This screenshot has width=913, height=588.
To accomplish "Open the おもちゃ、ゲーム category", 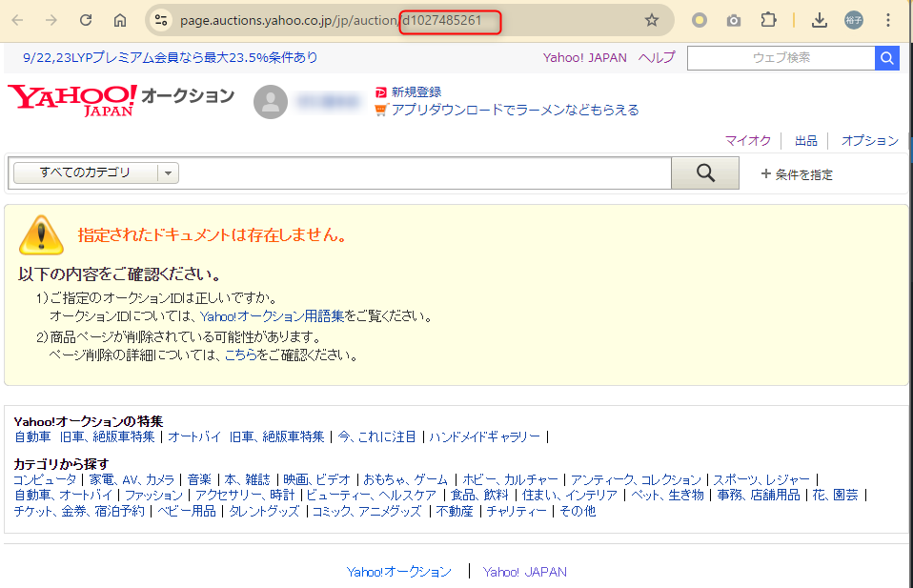I will pos(405,479).
